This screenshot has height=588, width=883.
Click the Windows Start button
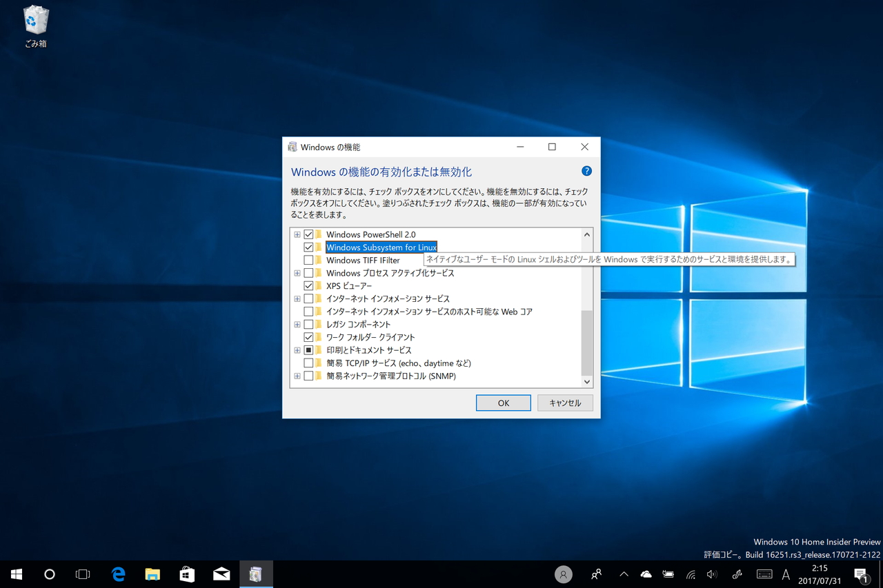[15, 574]
